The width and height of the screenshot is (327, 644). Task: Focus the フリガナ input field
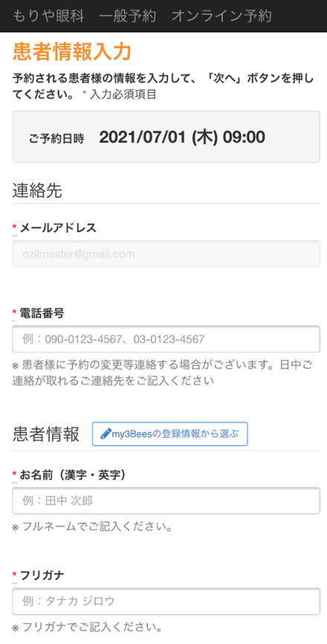click(166, 602)
